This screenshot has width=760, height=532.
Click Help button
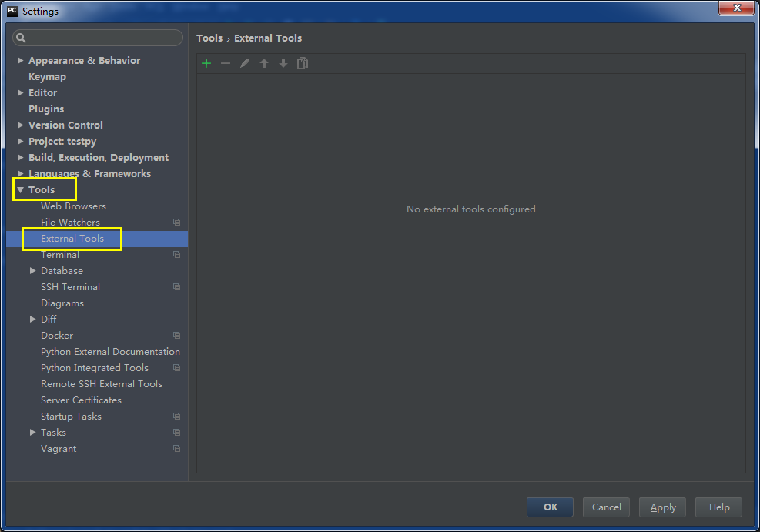[x=718, y=507]
